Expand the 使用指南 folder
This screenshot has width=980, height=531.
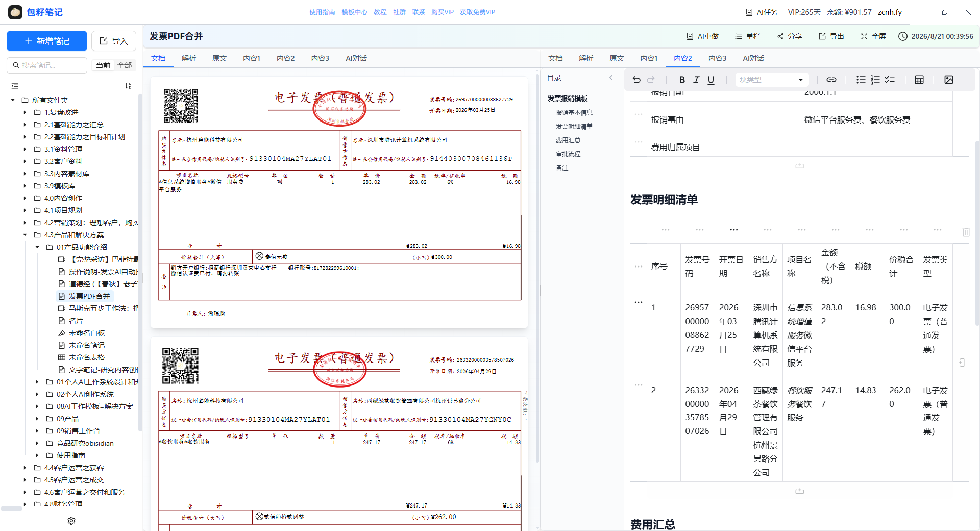point(37,455)
